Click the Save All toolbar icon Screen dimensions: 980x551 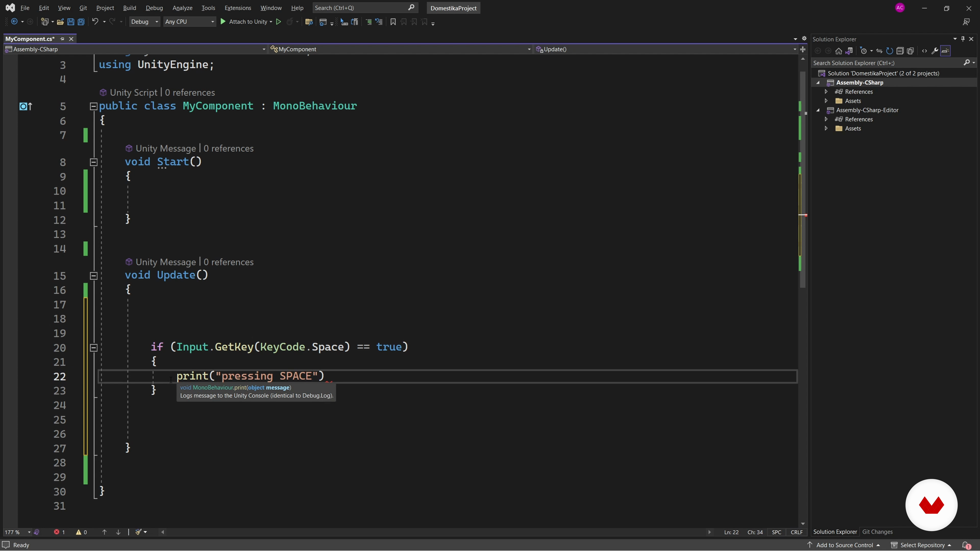click(81, 22)
